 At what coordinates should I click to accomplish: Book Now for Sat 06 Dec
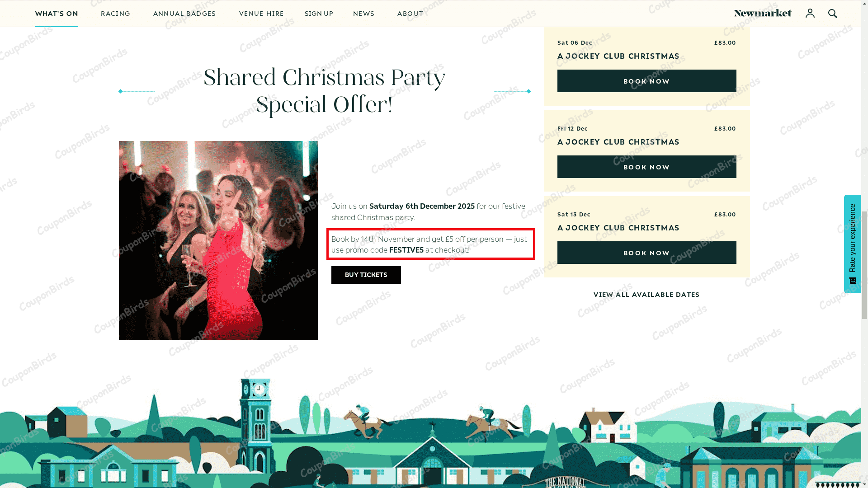646,81
